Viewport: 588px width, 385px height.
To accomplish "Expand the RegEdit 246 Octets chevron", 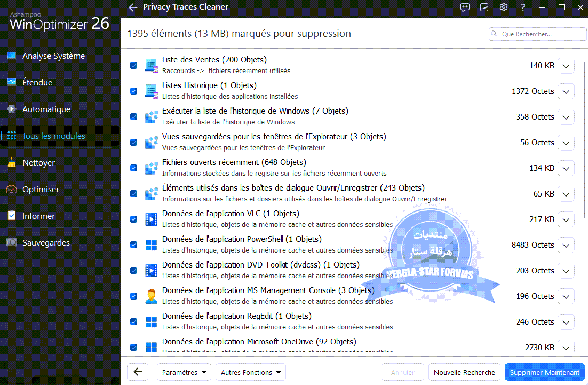I will pos(566,323).
